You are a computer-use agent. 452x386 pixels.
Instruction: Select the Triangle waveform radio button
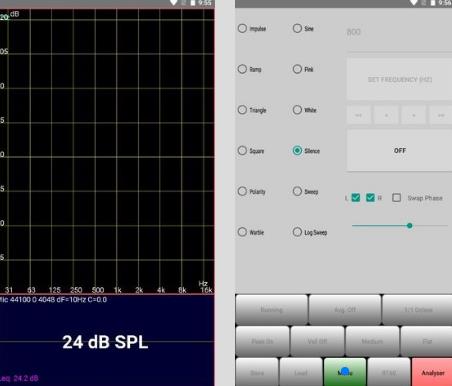click(x=242, y=110)
